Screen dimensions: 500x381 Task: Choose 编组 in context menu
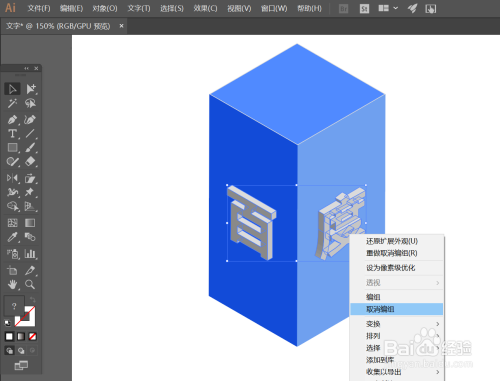coord(397,297)
